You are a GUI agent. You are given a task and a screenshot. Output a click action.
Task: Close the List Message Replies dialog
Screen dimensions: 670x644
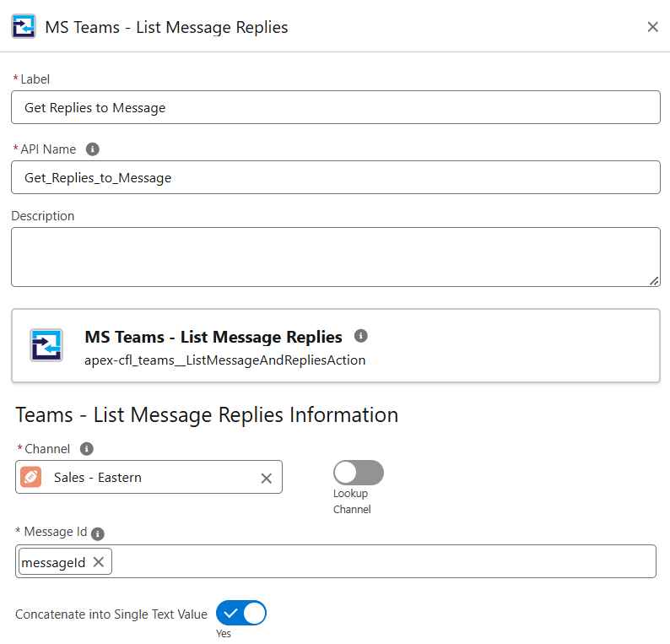pyautogui.click(x=652, y=27)
